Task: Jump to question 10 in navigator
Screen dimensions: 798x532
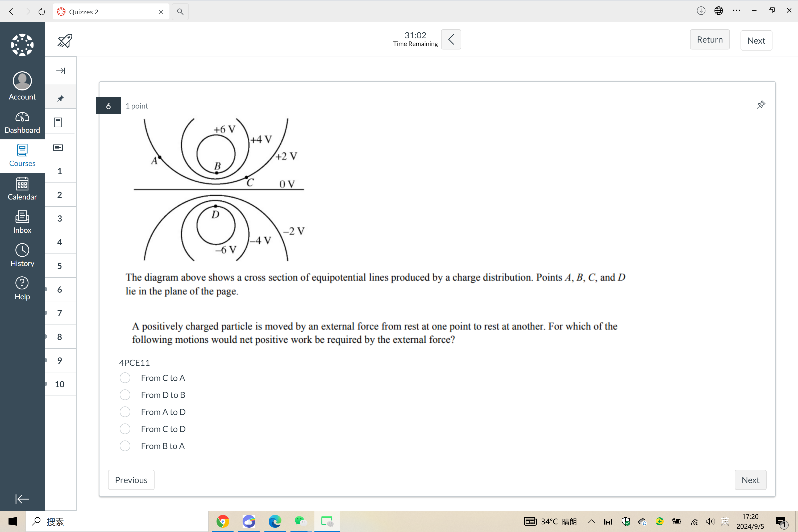Action: click(x=60, y=384)
